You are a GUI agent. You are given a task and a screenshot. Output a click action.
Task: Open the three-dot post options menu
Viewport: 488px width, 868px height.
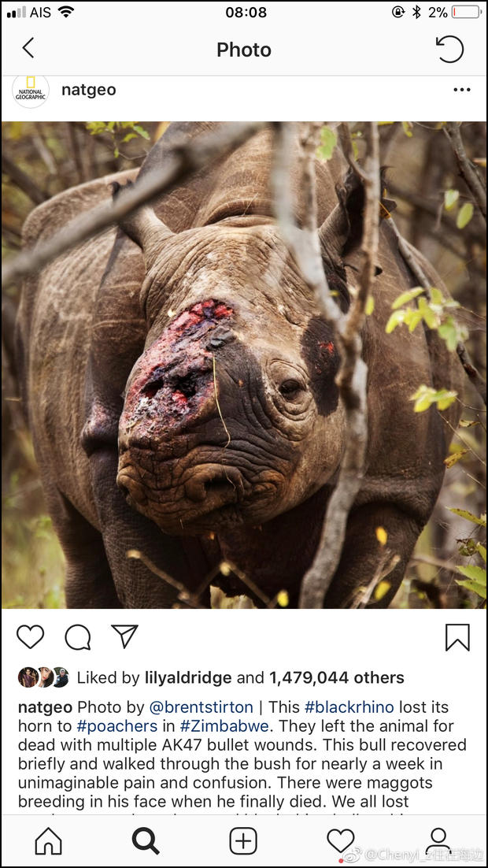[462, 90]
